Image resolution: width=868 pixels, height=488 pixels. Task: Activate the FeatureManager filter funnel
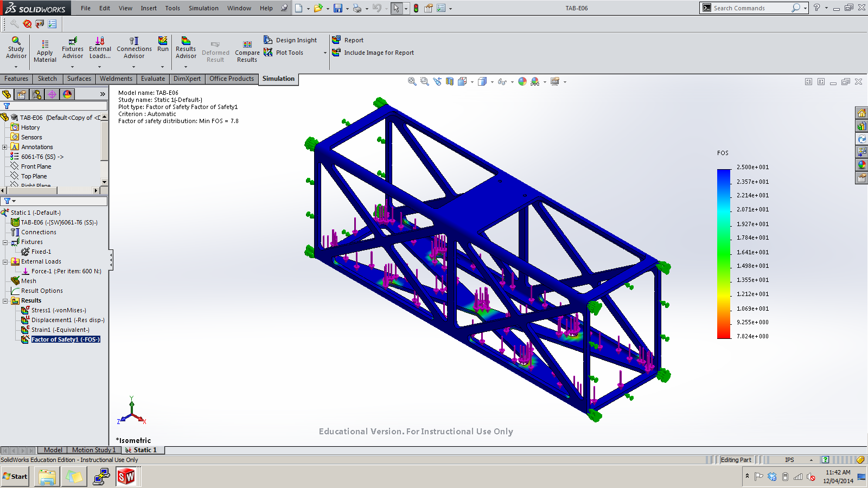(7, 106)
